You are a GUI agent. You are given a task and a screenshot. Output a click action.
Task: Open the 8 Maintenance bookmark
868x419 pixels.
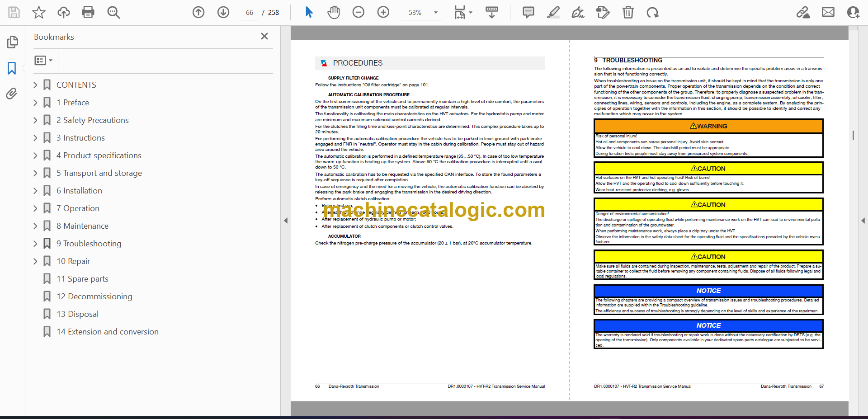[x=82, y=226]
